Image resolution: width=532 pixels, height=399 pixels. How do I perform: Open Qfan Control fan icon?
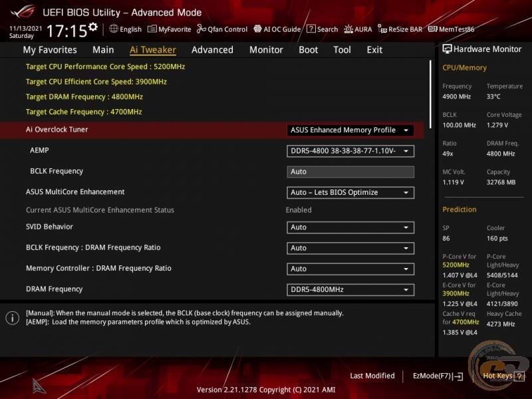click(x=201, y=29)
